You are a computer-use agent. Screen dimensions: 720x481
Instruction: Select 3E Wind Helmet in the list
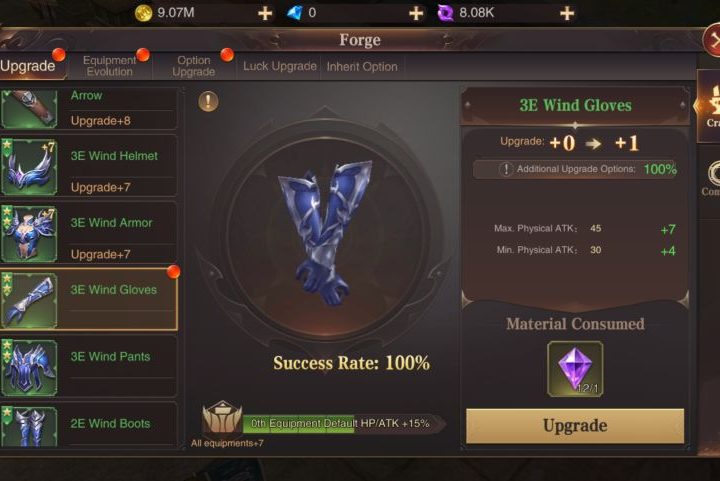89,167
